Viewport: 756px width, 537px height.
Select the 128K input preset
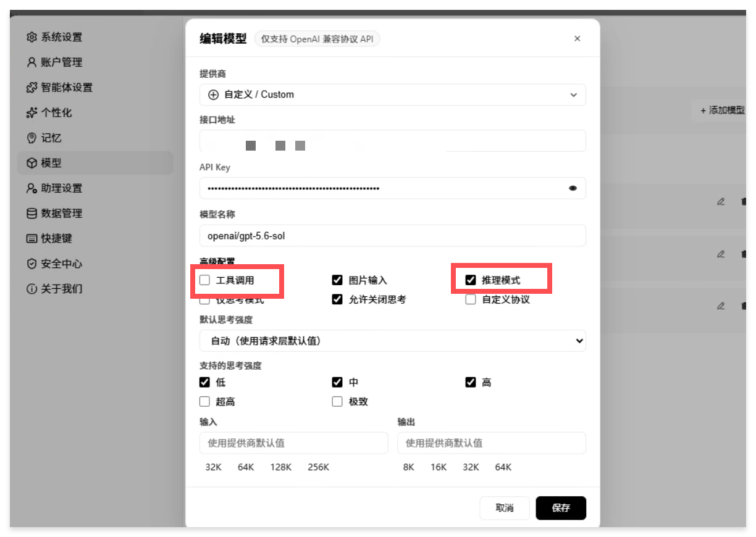point(281,467)
